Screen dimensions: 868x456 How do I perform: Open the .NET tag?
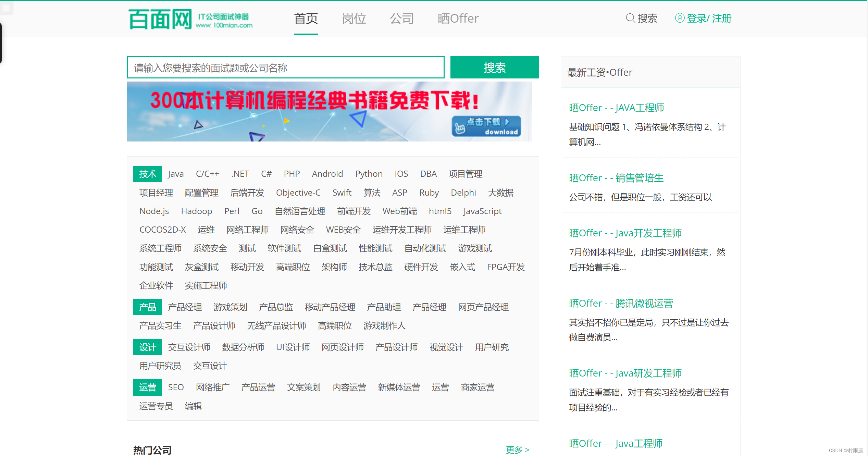click(x=240, y=174)
